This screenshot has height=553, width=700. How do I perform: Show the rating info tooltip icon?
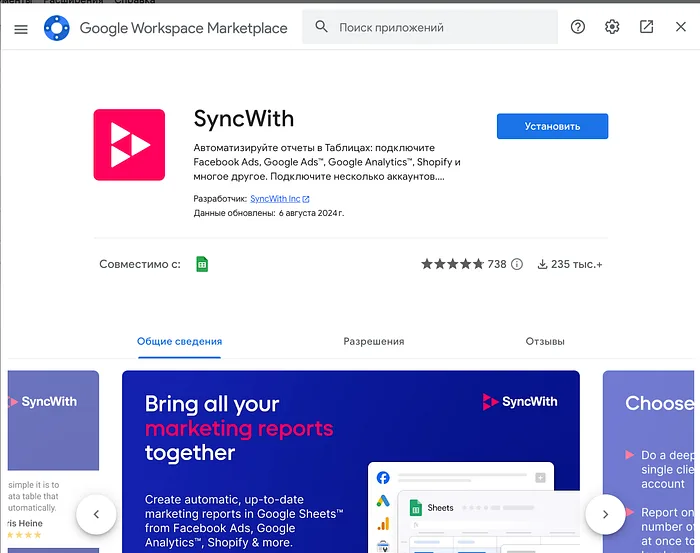tap(517, 264)
